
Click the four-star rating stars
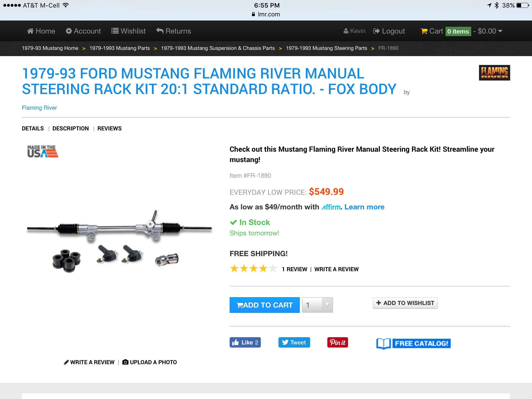pos(254,269)
